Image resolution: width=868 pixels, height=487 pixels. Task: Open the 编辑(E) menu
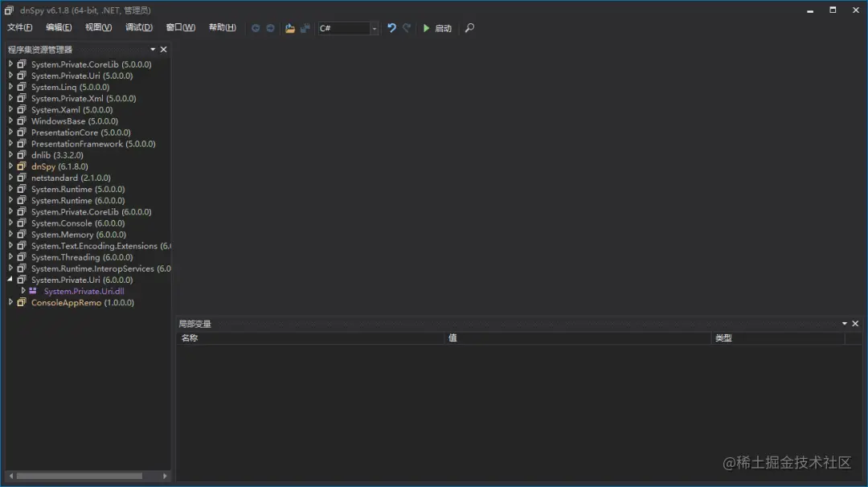point(59,27)
